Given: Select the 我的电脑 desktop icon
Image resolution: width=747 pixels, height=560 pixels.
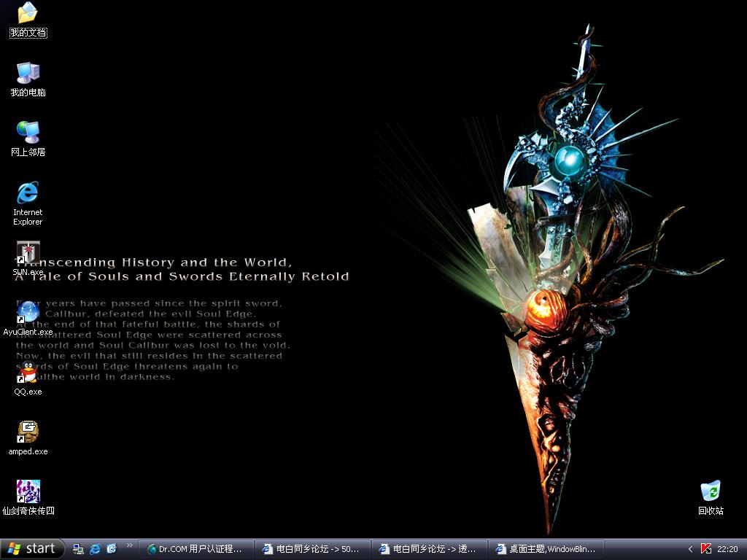Looking at the screenshot, I should 28,73.
